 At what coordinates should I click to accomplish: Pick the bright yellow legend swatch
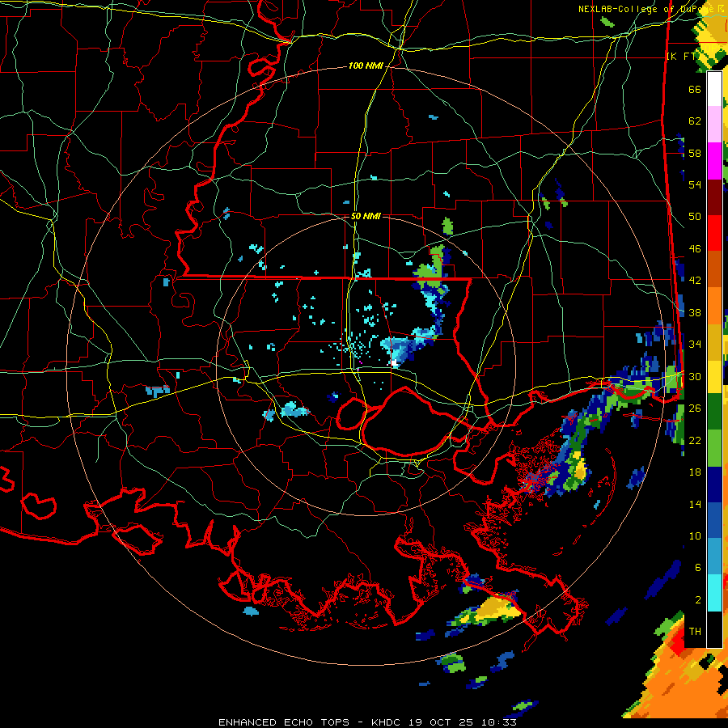[714, 377]
